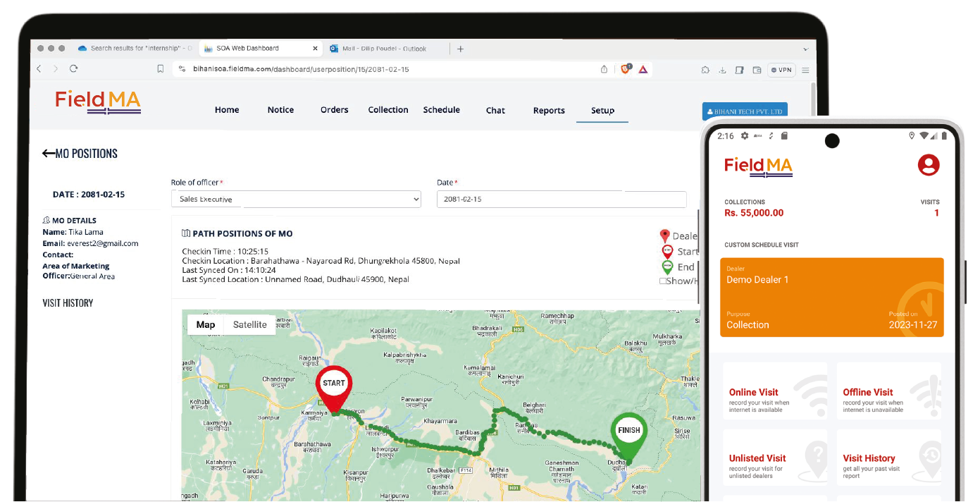Open the Chat menu

(x=495, y=111)
